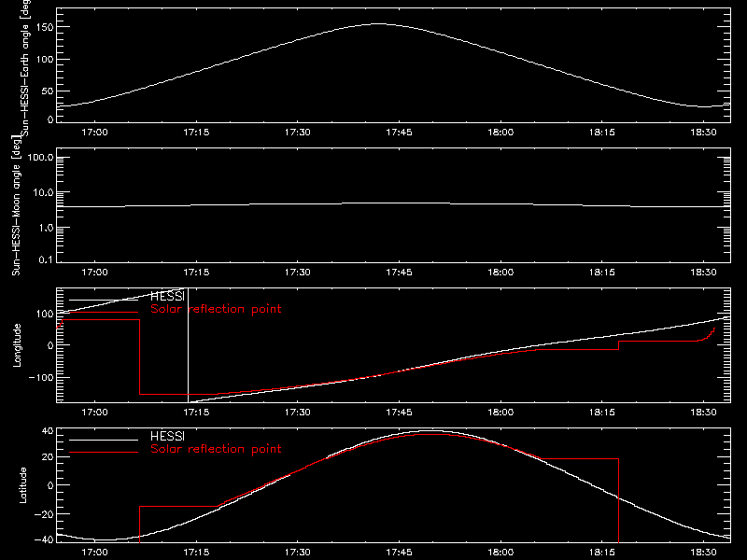Select the -100 tick label on the Longitude axis
Screen dimensions: 747x560
41,378
